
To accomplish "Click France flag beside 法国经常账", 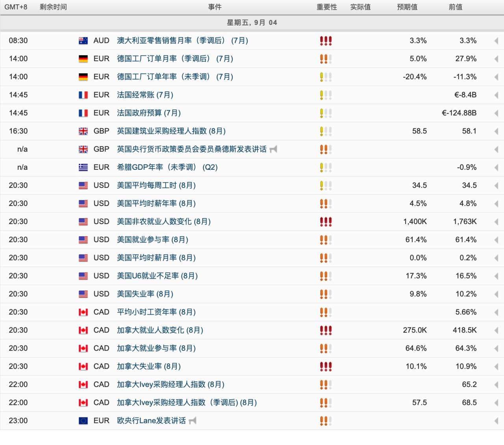I will click(x=83, y=95).
